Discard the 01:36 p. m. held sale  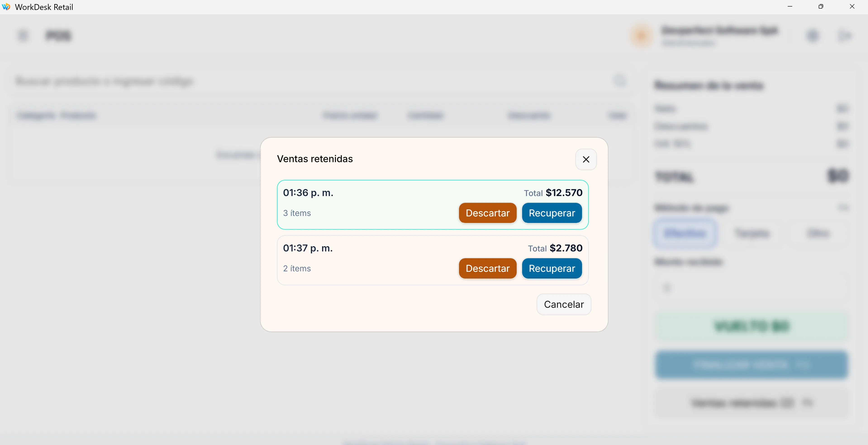(487, 213)
